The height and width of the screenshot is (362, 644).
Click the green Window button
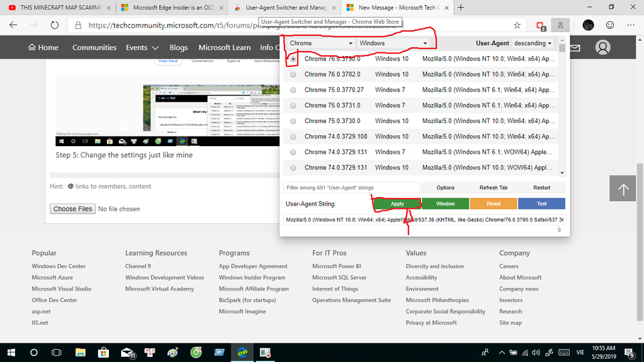[445, 204]
